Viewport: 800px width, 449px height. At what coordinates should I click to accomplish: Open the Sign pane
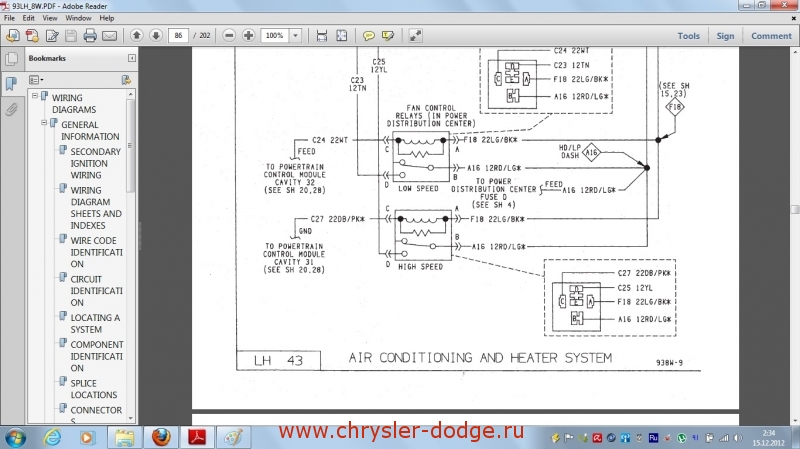coord(725,36)
